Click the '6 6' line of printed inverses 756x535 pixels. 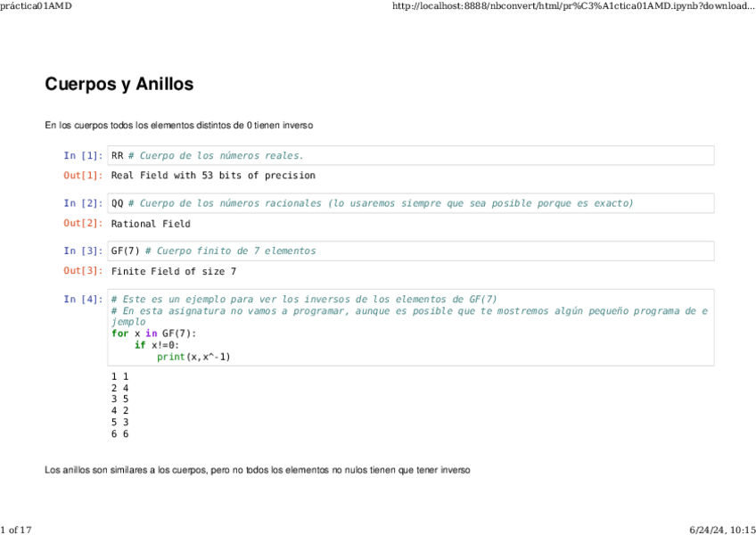point(119,434)
